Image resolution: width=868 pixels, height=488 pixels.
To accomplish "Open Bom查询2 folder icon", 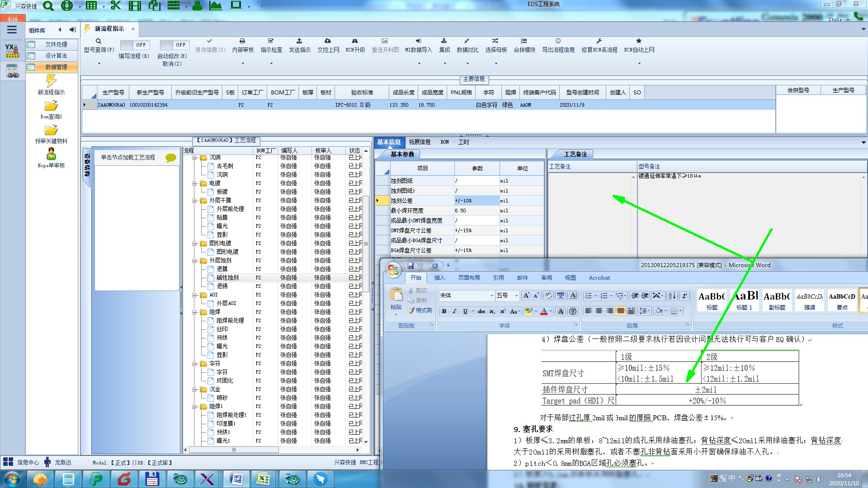I will [51, 106].
